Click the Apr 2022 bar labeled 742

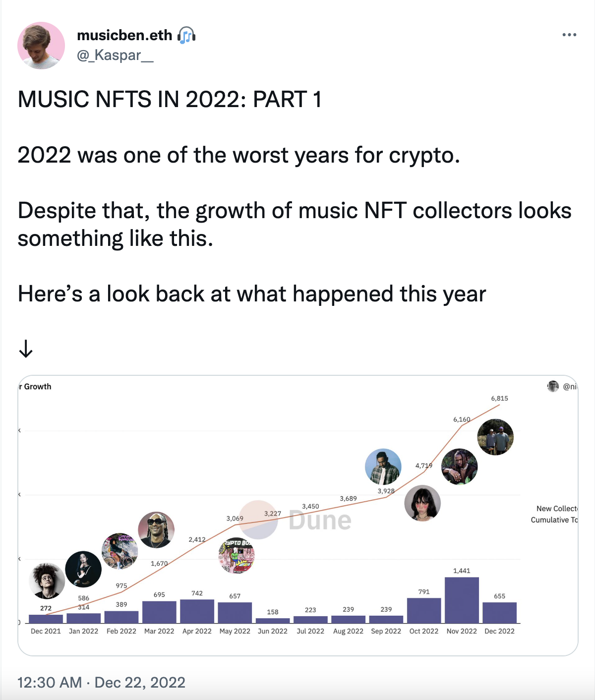[197, 611]
